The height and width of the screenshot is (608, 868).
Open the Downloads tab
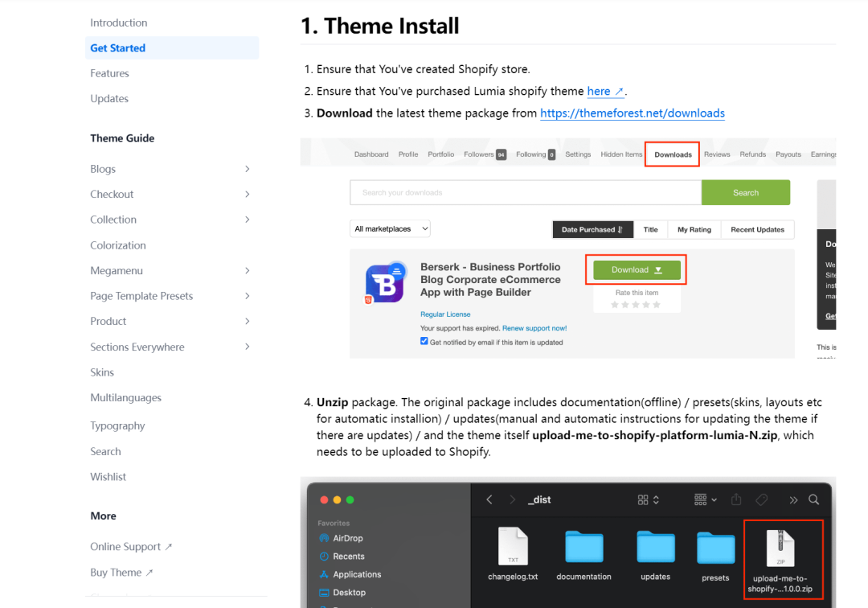click(x=673, y=154)
